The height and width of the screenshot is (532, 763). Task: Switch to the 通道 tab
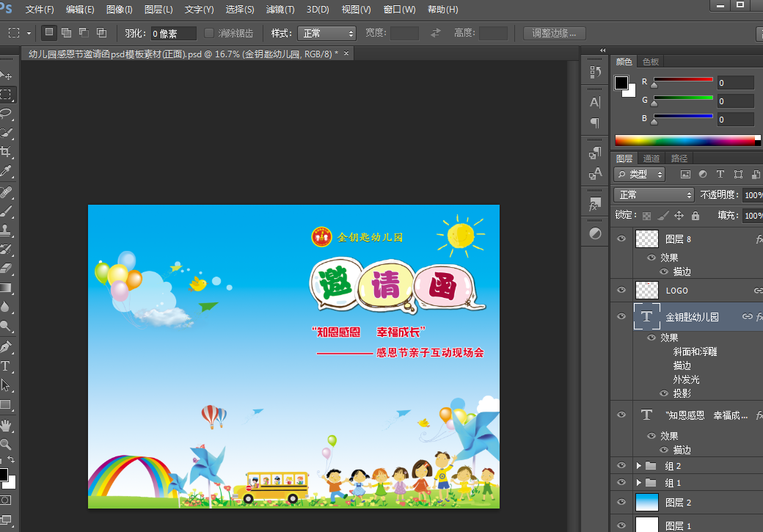tap(651, 158)
